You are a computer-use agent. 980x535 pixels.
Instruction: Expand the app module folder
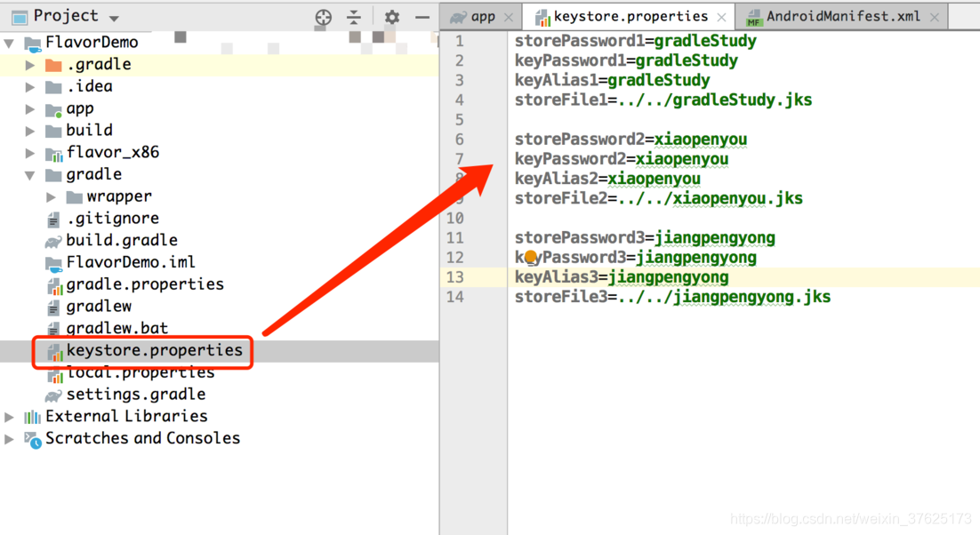29,108
